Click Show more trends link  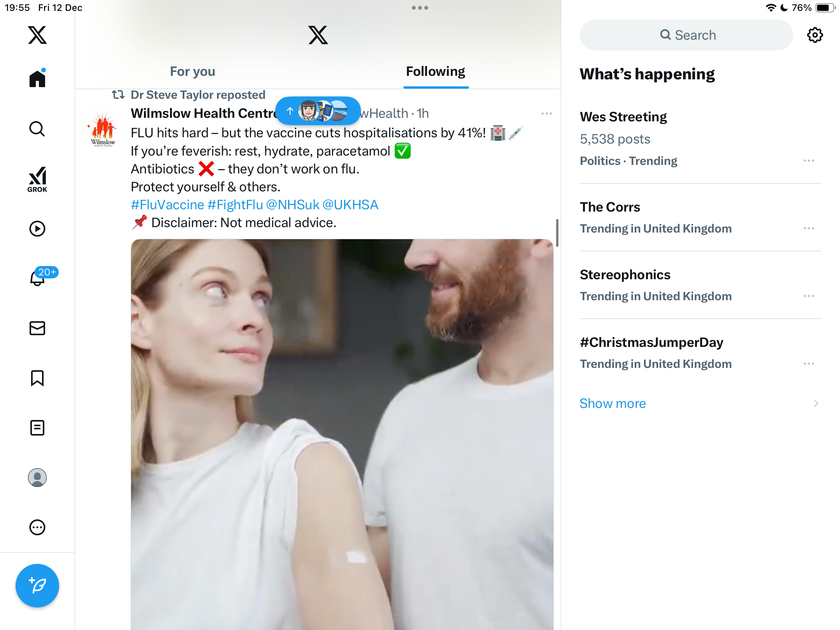(612, 403)
